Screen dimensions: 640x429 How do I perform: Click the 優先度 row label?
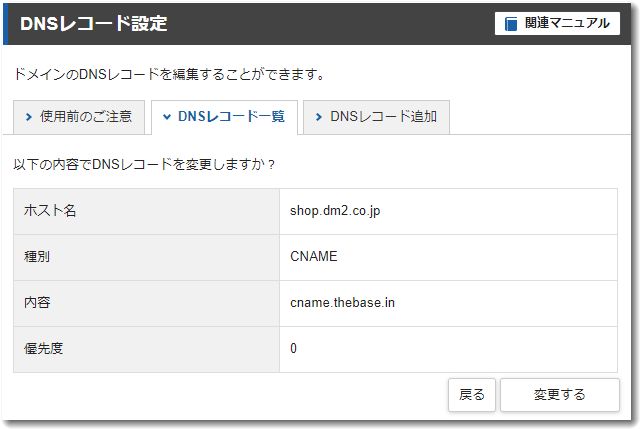[44, 349]
